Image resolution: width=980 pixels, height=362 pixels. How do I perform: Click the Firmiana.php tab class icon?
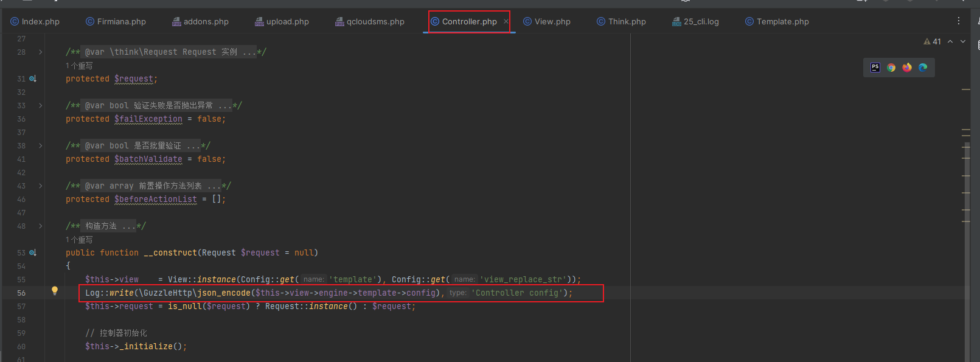pyautogui.click(x=90, y=21)
